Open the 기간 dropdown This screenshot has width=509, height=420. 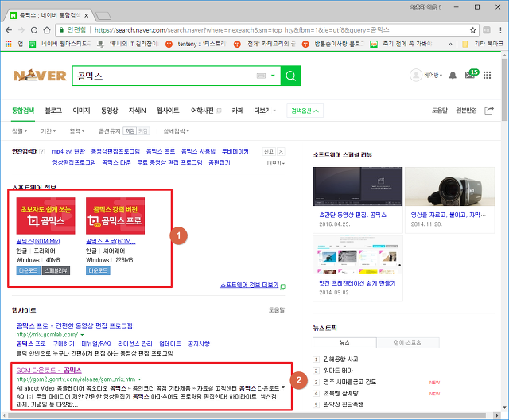tap(48, 131)
